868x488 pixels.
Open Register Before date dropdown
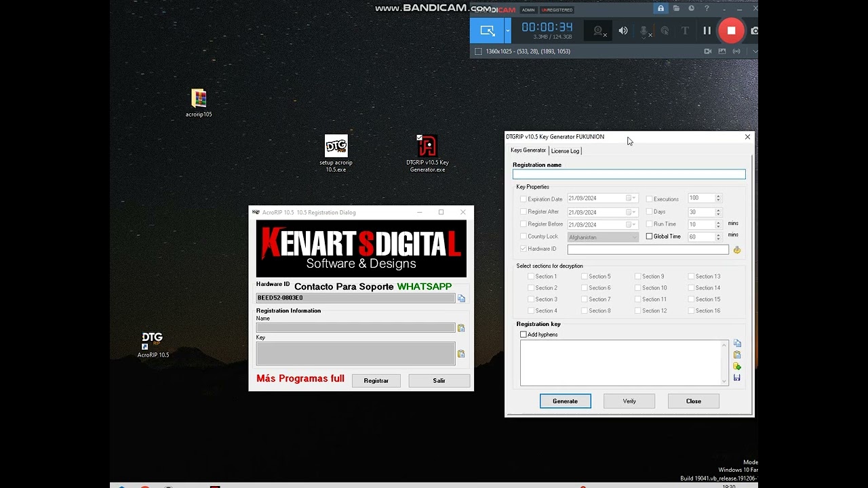(x=631, y=224)
